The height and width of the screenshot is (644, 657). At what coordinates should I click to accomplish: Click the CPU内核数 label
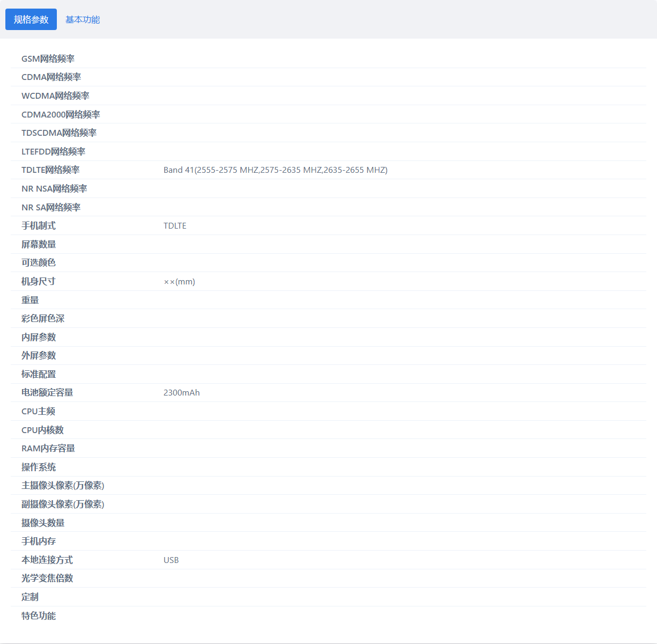[43, 430]
